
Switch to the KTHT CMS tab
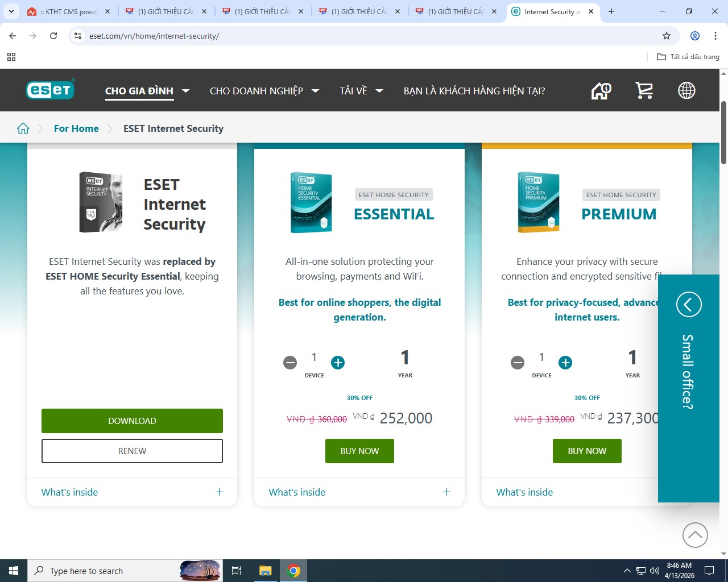click(68, 11)
